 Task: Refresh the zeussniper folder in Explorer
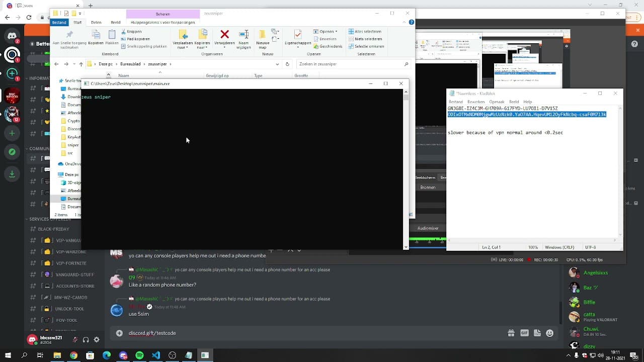coord(287,64)
